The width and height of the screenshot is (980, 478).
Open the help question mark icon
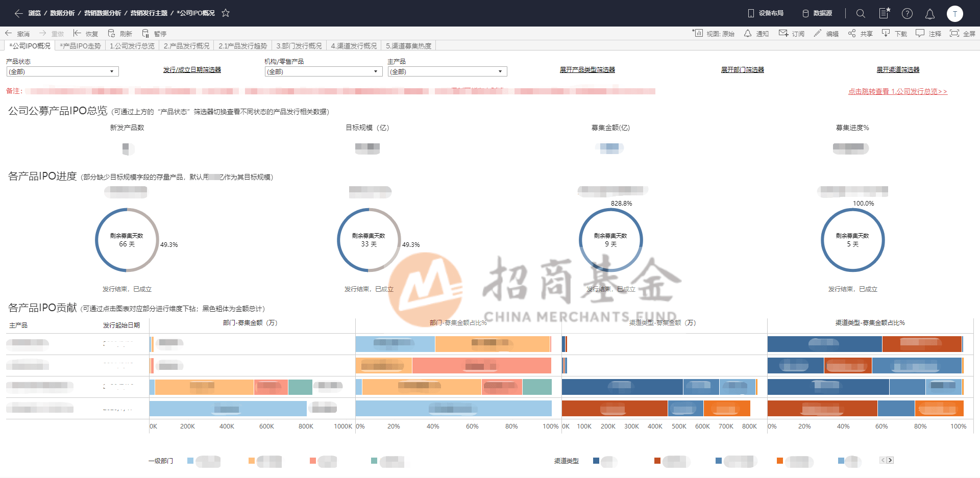click(x=907, y=14)
